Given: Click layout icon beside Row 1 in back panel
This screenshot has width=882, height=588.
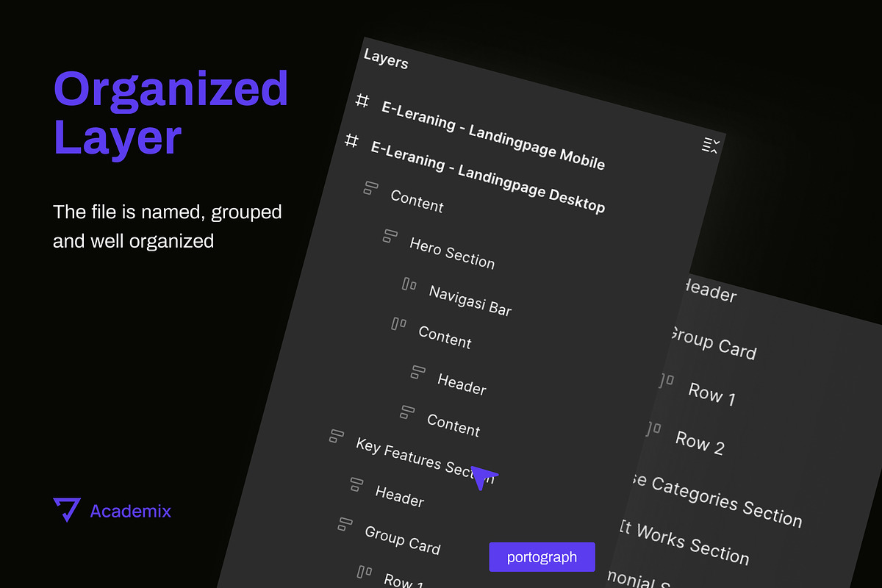Looking at the screenshot, I should point(667,380).
